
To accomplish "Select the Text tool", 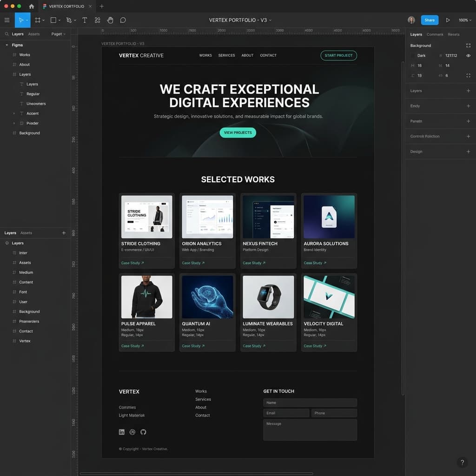I will coord(85,20).
